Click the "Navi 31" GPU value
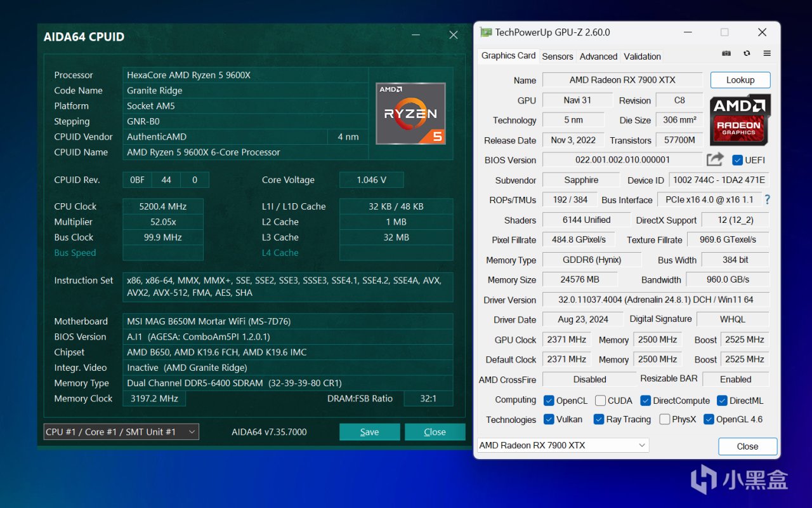 pos(577,100)
